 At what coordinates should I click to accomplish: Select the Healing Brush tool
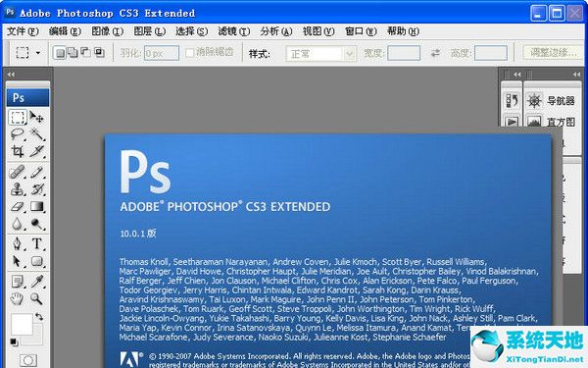tap(18, 172)
